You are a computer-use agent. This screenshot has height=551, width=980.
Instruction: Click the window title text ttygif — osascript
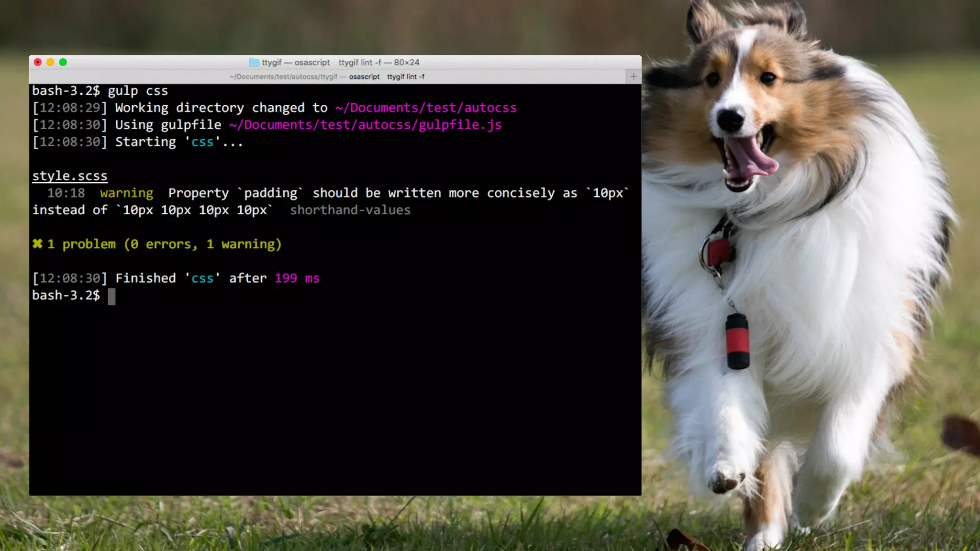[296, 63]
